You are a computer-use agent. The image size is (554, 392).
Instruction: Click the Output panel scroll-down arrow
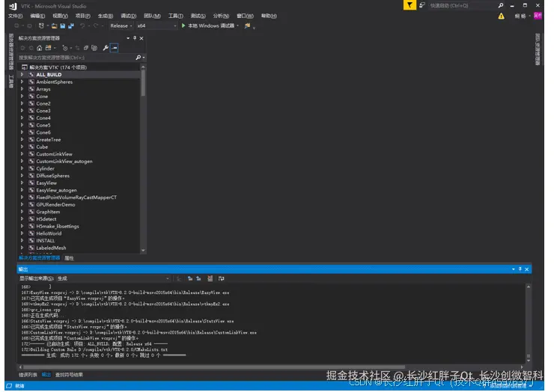[529, 361]
